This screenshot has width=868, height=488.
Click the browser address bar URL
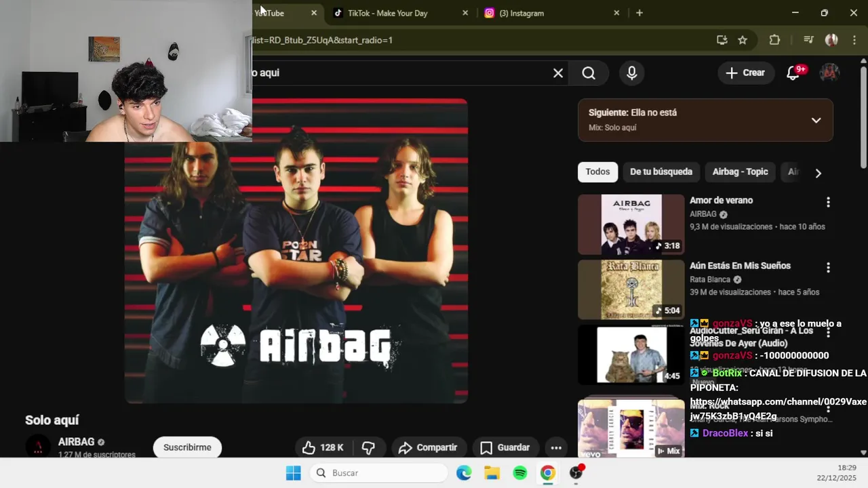click(x=322, y=40)
